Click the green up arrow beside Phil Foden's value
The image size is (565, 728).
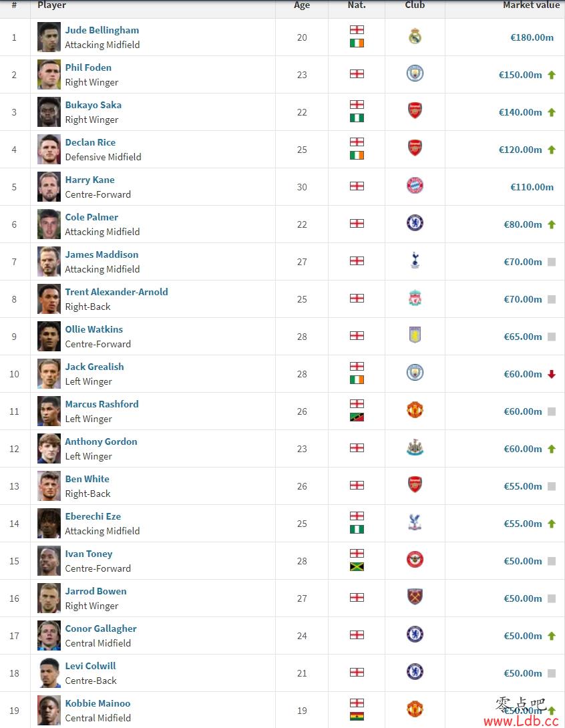point(552,75)
